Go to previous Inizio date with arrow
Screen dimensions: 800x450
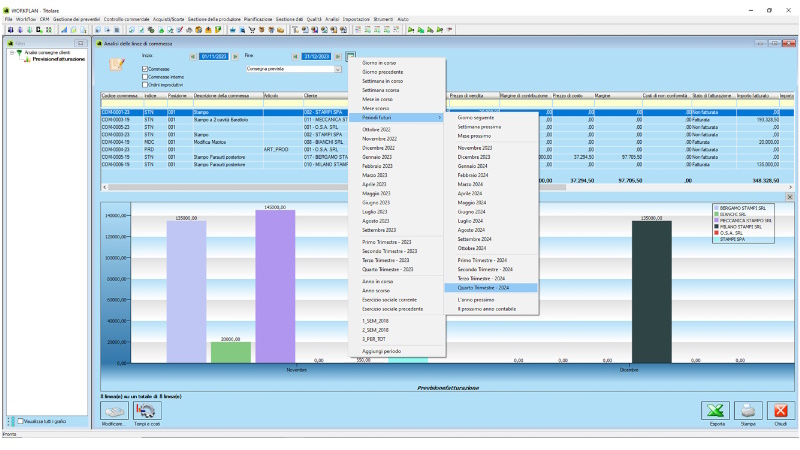click(x=192, y=57)
